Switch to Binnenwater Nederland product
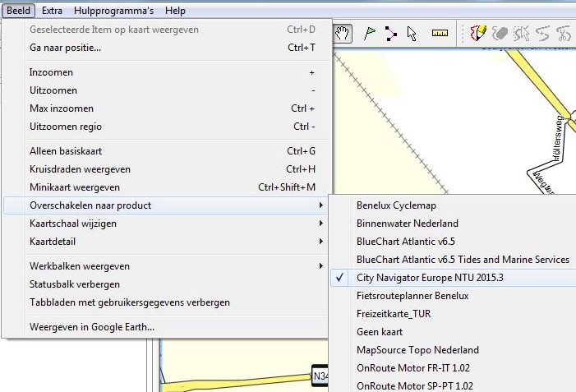 tap(453, 224)
